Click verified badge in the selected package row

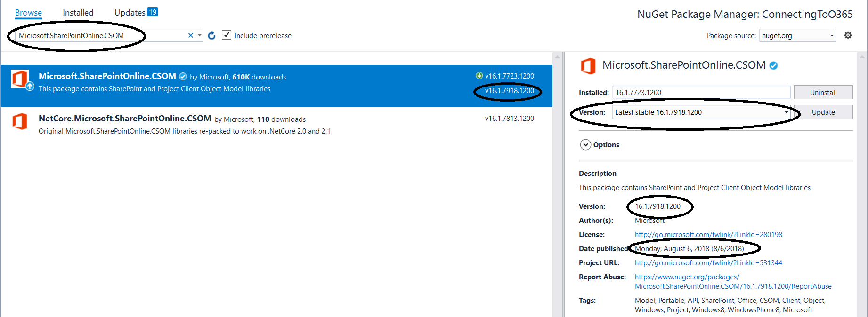pyautogui.click(x=183, y=77)
